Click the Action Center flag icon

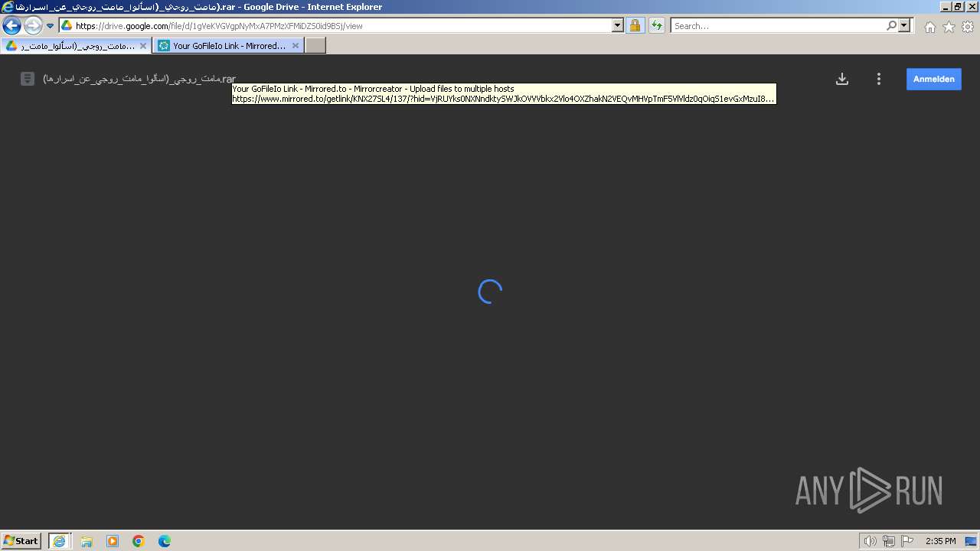(907, 541)
